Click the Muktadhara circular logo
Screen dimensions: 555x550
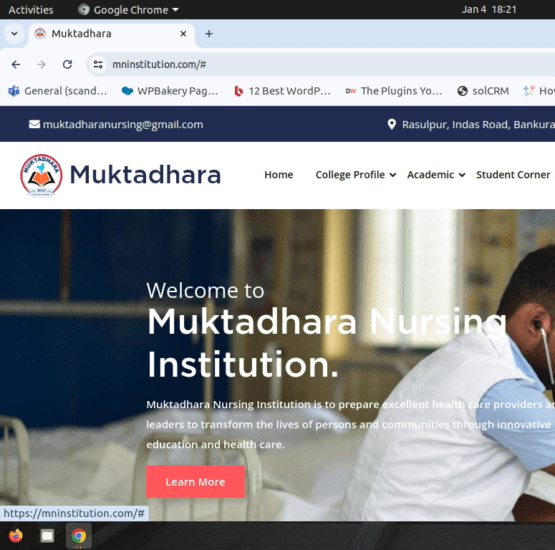point(41,175)
